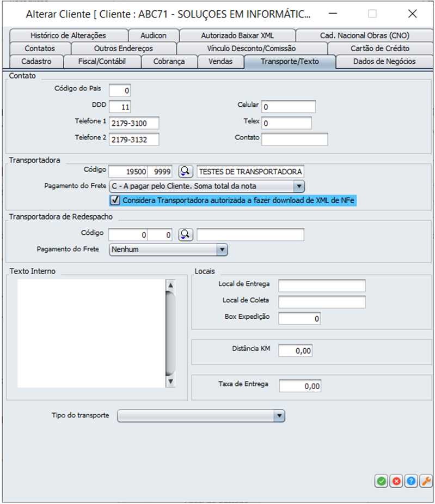Click the Local de Entrega field
The height and width of the screenshot is (504, 435).
coord(321,286)
